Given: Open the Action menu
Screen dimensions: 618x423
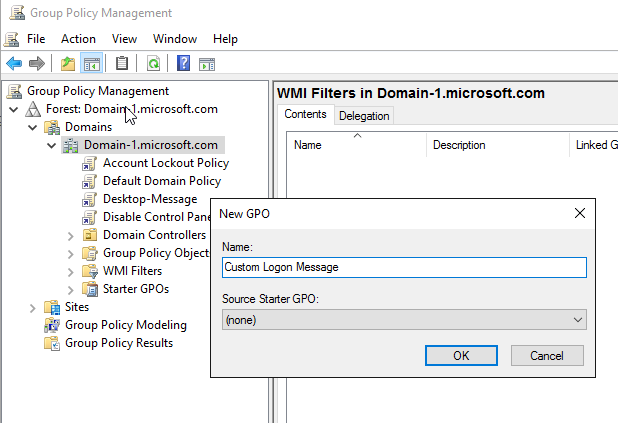Looking at the screenshot, I should click(78, 39).
